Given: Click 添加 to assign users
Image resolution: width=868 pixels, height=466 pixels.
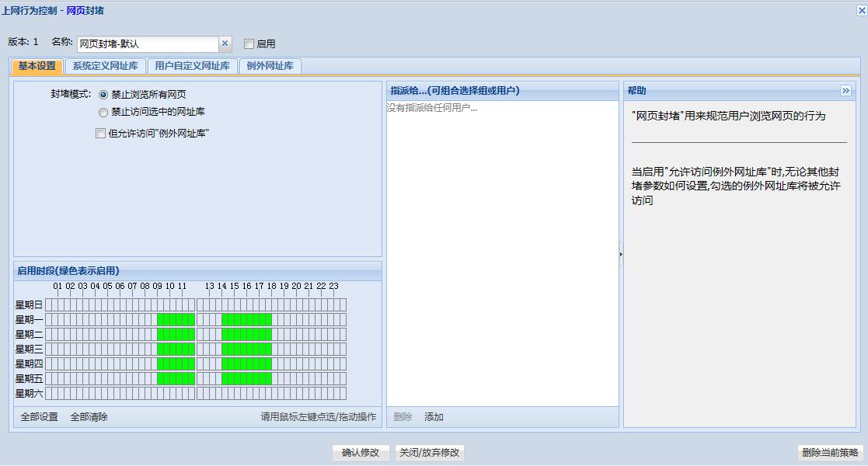Looking at the screenshot, I should coord(434,417).
